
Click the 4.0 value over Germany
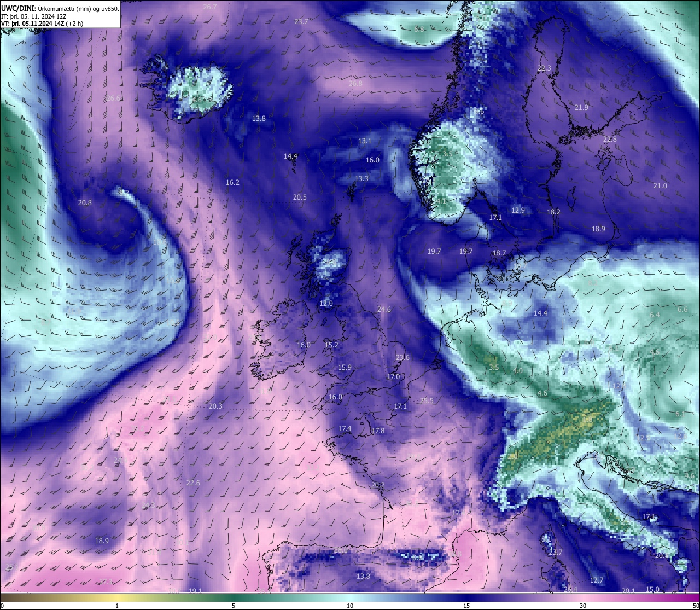[x=518, y=371]
